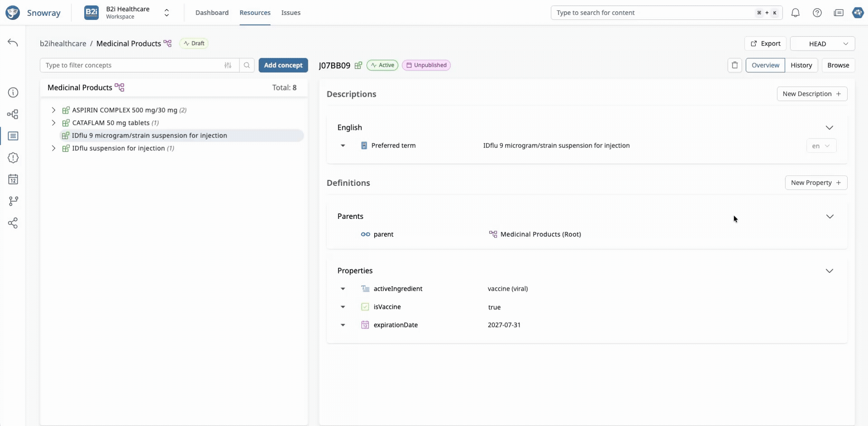Open the Issues menu item
The width and height of the screenshot is (868, 426).
(x=291, y=13)
